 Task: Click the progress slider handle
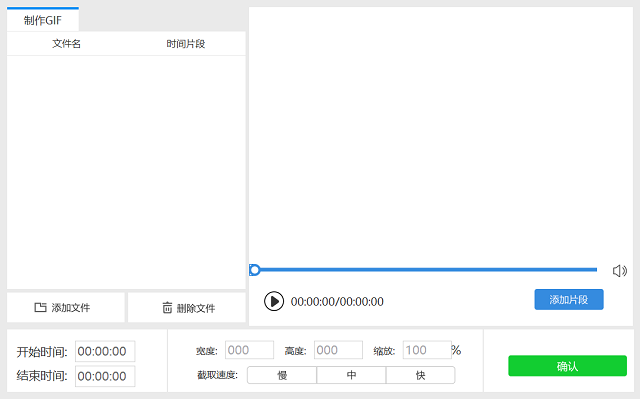254,270
